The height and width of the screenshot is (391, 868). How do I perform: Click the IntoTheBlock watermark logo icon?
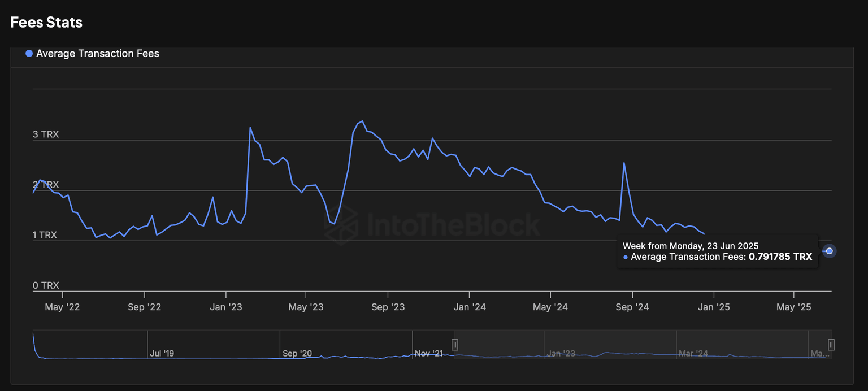tap(341, 225)
